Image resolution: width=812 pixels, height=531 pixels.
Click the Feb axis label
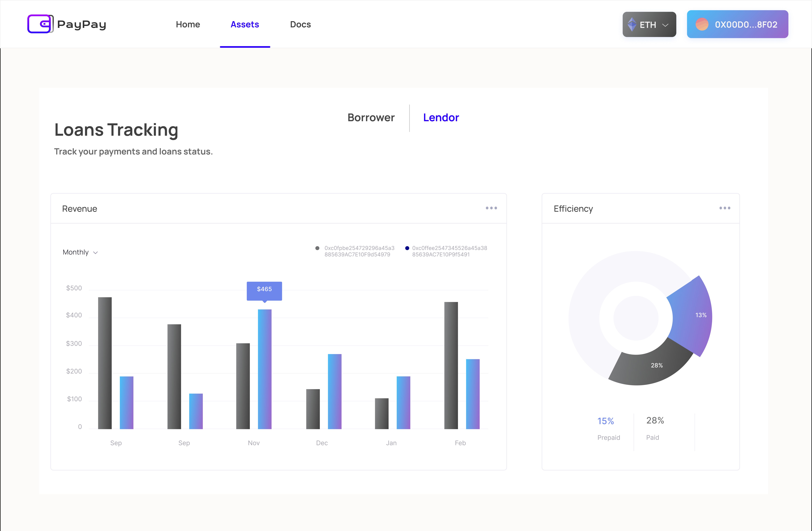pos(460,443)
